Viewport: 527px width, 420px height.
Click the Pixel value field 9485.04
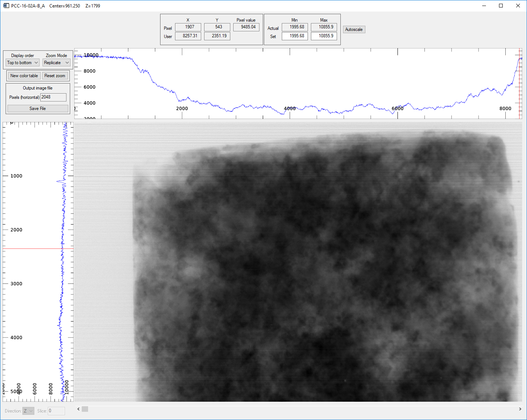point(246,27)
